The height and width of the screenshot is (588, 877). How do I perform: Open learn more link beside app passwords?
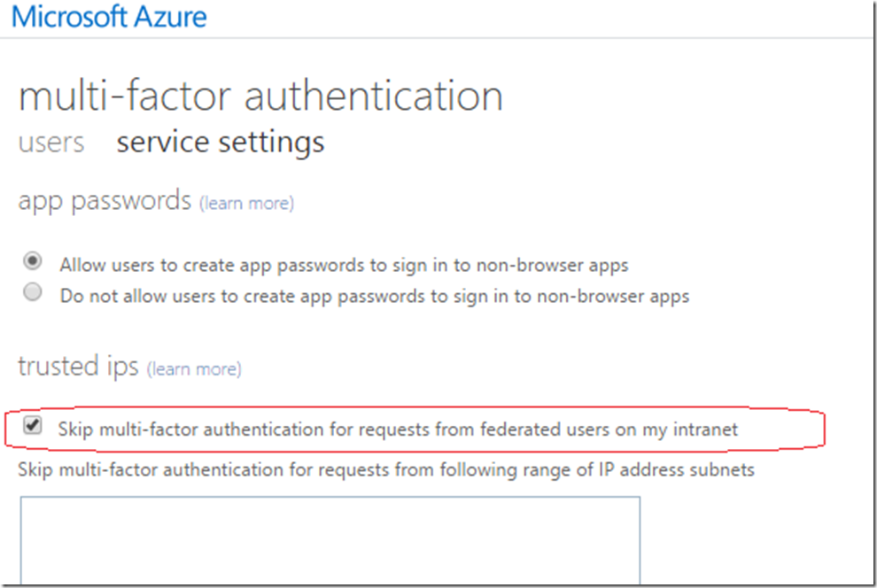[x=246, y=203]
